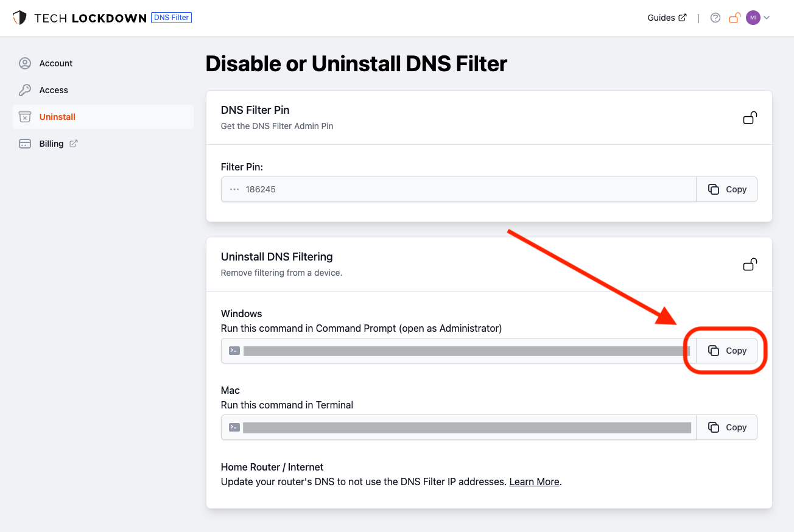This screenshot has height=532, width=794.
Task: Click the Access key icon in sidebar
Action: point(25,90)
